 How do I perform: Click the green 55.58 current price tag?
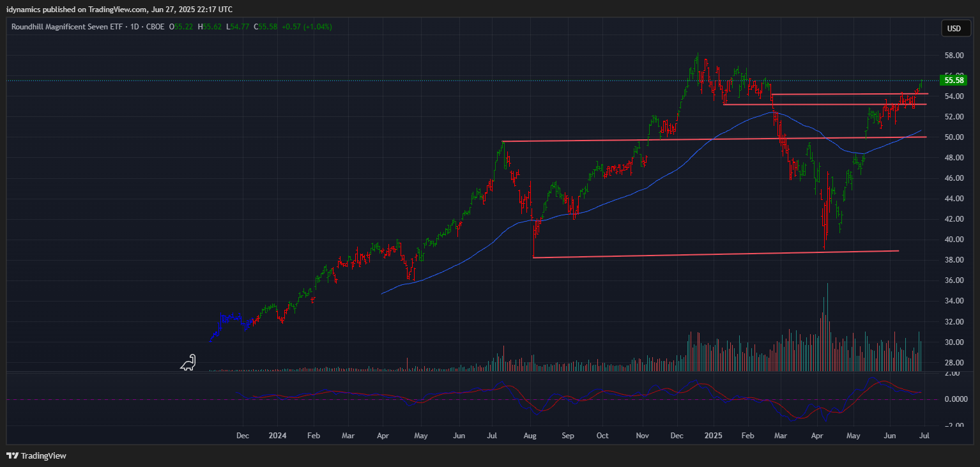pyautogui.click(x=953, y=80)
